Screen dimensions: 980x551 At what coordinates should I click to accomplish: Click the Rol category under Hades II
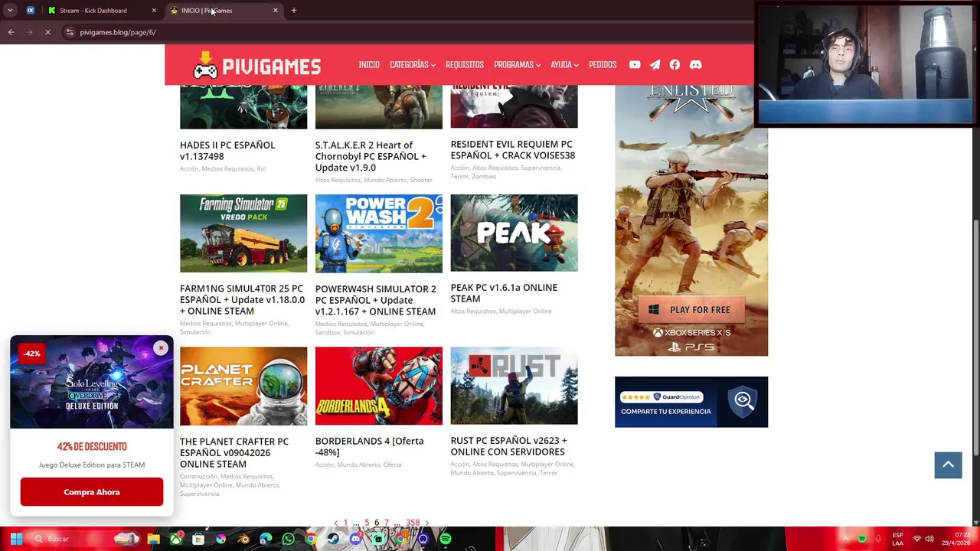click(261, 169)
